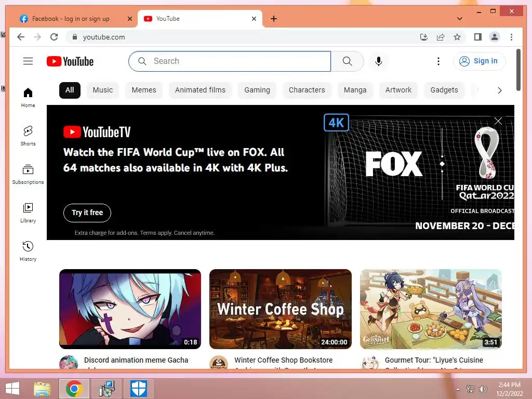Click the share page icon

(441, 37)
